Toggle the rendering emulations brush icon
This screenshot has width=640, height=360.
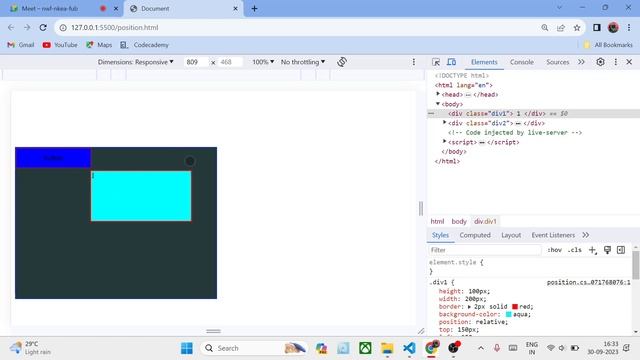click(607, 250)
